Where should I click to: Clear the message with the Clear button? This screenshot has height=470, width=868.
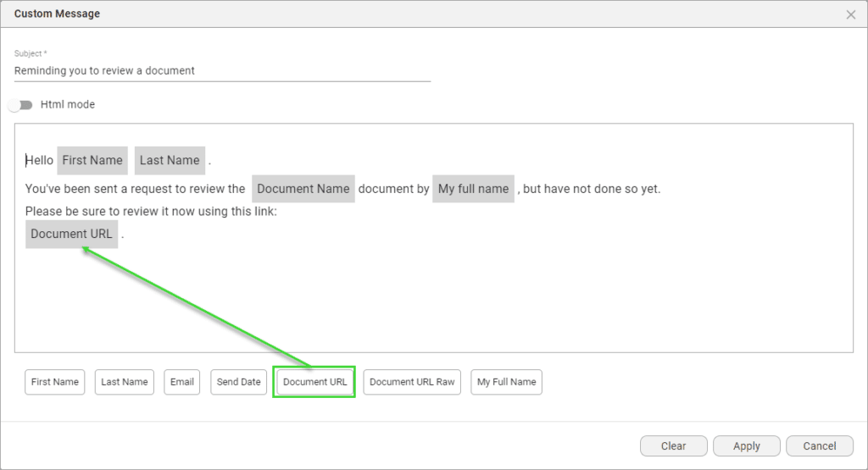673,446
